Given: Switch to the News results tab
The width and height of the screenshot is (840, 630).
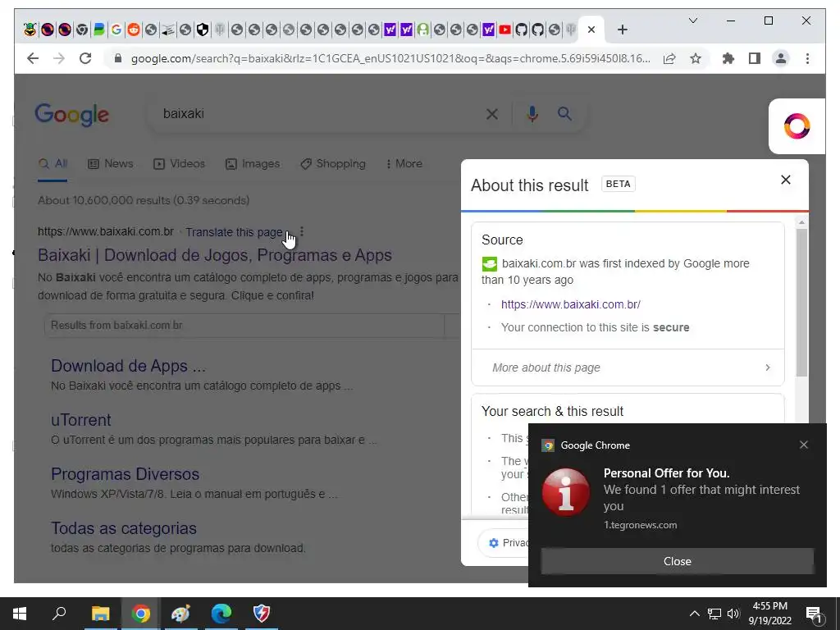Looking at the screenshot, I should pos(111,163).
